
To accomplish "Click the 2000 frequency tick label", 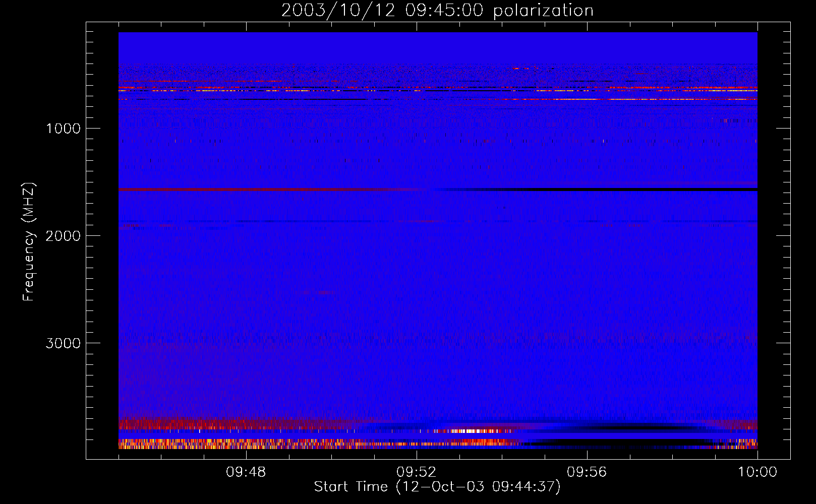I will point(63,236).
